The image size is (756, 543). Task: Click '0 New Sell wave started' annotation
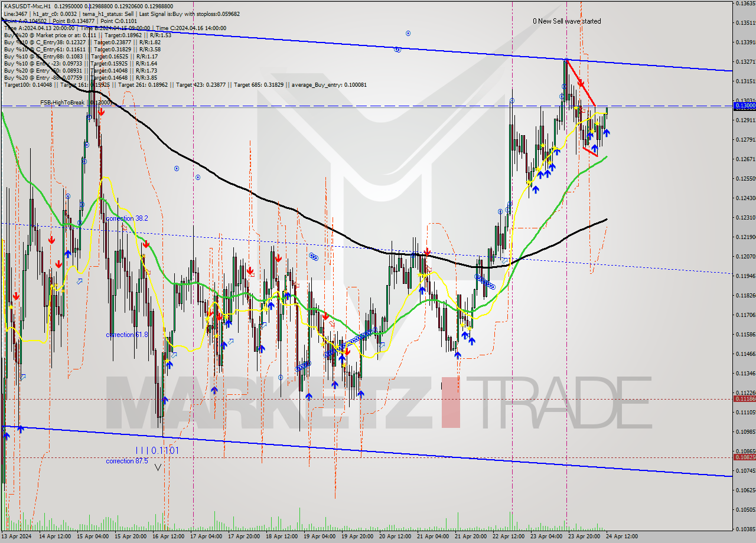coord(566,21)
